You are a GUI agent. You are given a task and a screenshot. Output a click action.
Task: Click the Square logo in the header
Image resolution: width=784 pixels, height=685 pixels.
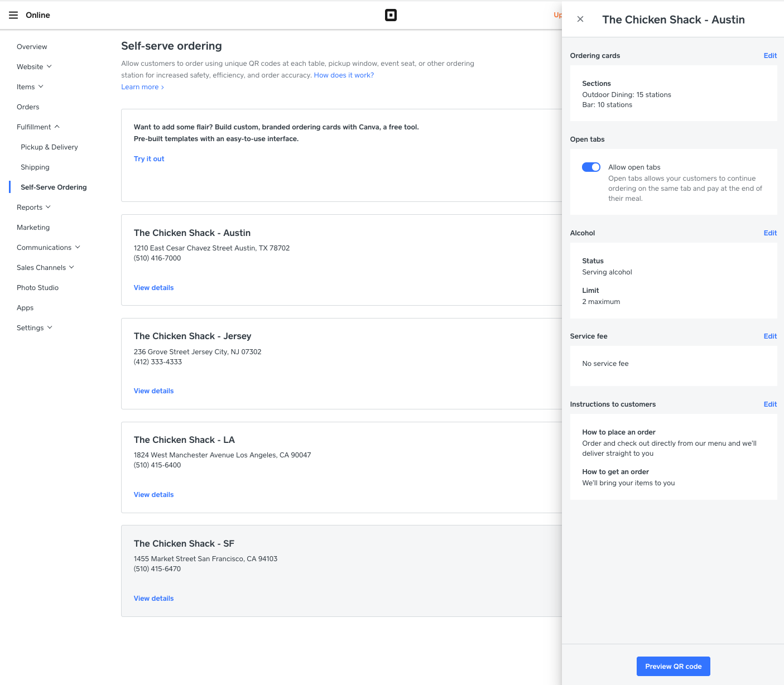(x=391, y=15)
